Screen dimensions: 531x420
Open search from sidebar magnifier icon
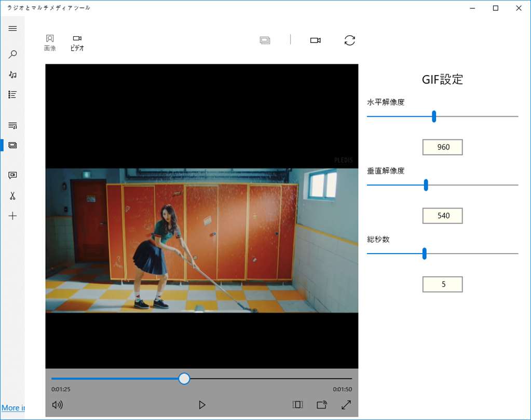[12, 54]
